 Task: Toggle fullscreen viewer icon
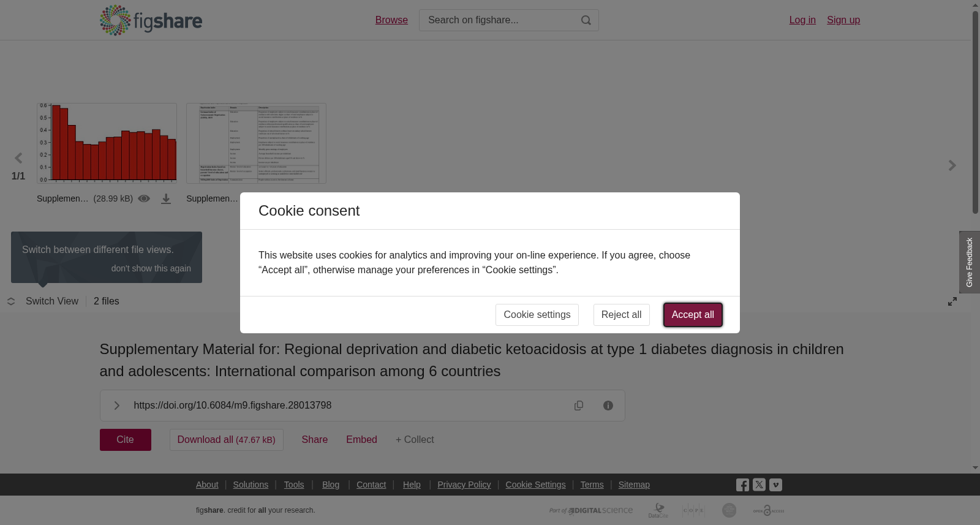click(x=952, y=301)
